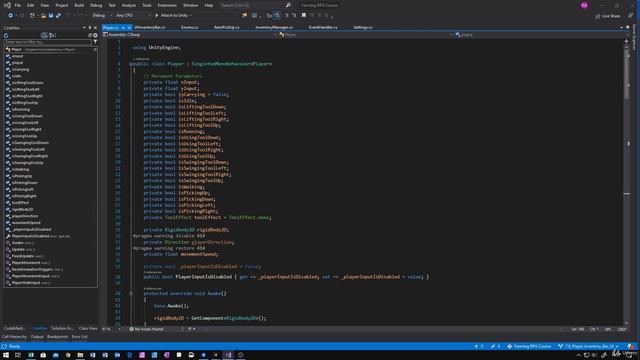The height and width of the screenshot is (360, 640).
Task: Switch to the Class View bottom tab
Action: (88, 328)
